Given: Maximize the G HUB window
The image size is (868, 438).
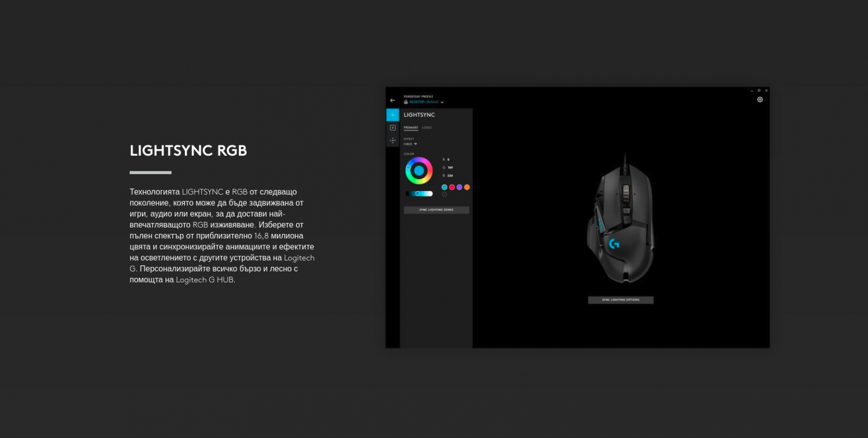Looking at the screenshot, I should 759,91.
